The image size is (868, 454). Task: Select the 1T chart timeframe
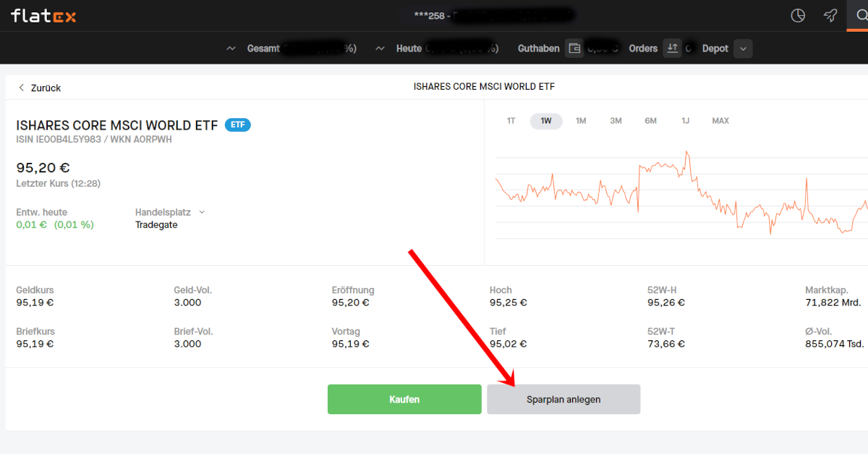tap(511, 121)
